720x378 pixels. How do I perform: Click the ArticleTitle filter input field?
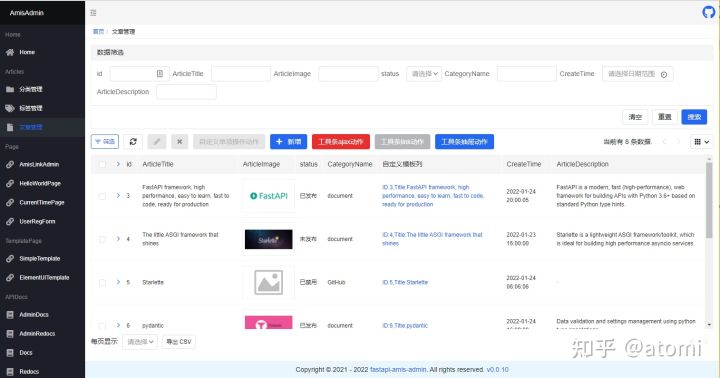(241, 74)
